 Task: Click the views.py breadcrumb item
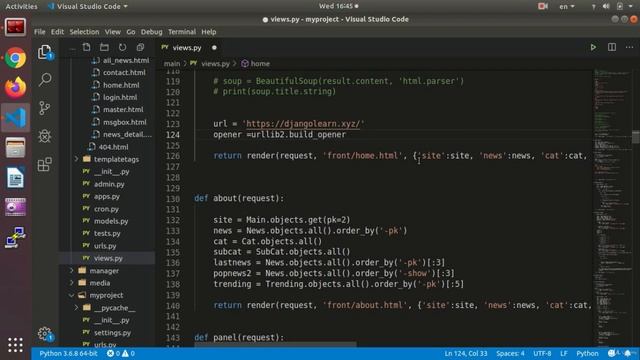pos(210,64)
